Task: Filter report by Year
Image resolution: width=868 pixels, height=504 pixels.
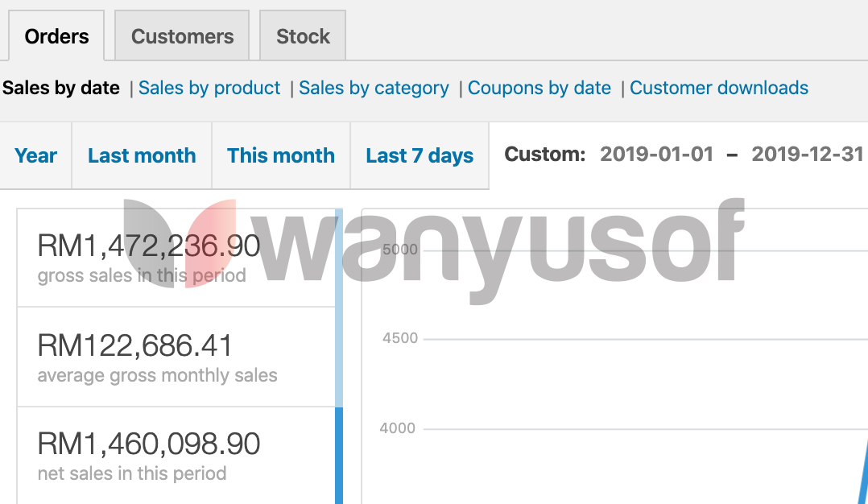Action: click(36, 155)
